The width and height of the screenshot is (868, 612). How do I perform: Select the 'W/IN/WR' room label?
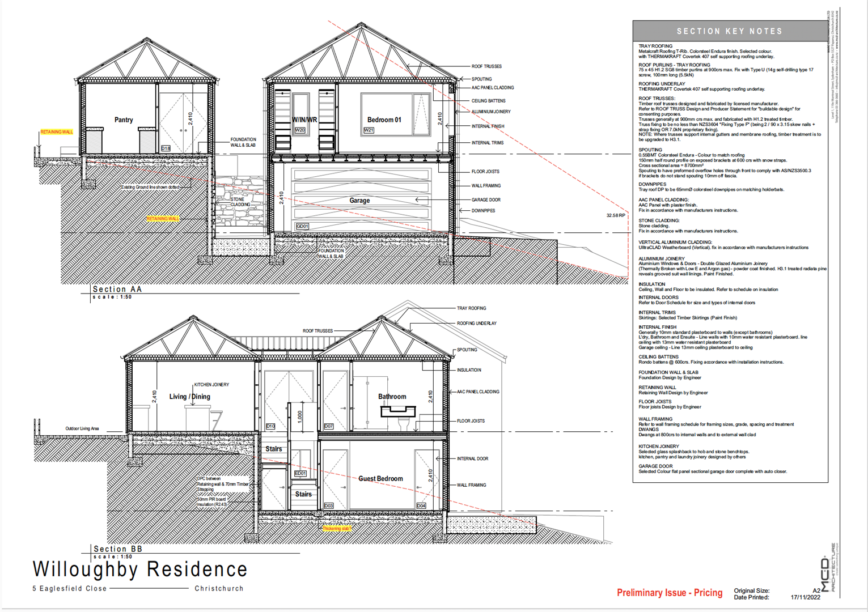point(304,120)
